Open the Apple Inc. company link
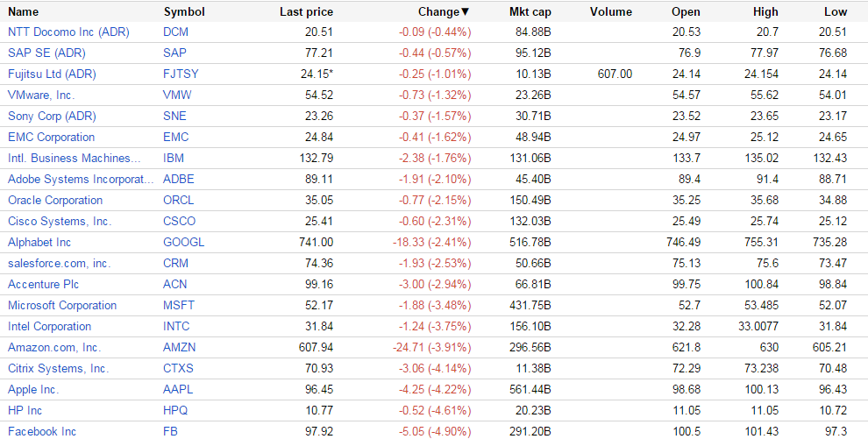The height and width of the screenshot is (439, 868). coord(33,389)
